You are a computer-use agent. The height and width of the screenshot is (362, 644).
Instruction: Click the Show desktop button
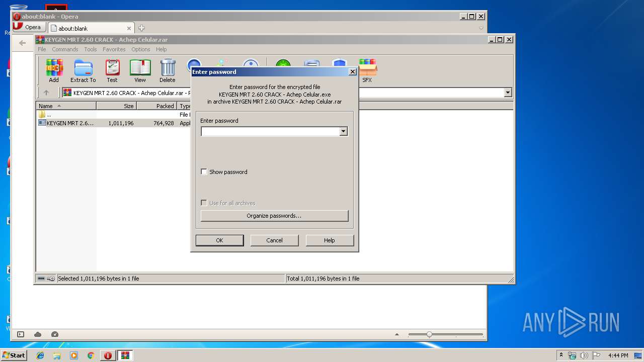pyautogui.click(x=638, y=355)
